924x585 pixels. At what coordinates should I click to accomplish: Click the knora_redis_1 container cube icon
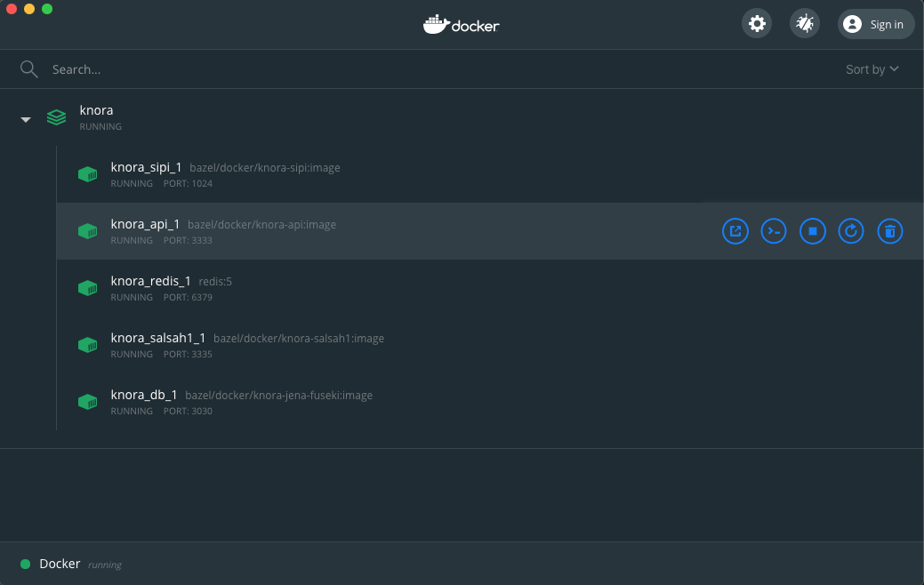point(87,287)
